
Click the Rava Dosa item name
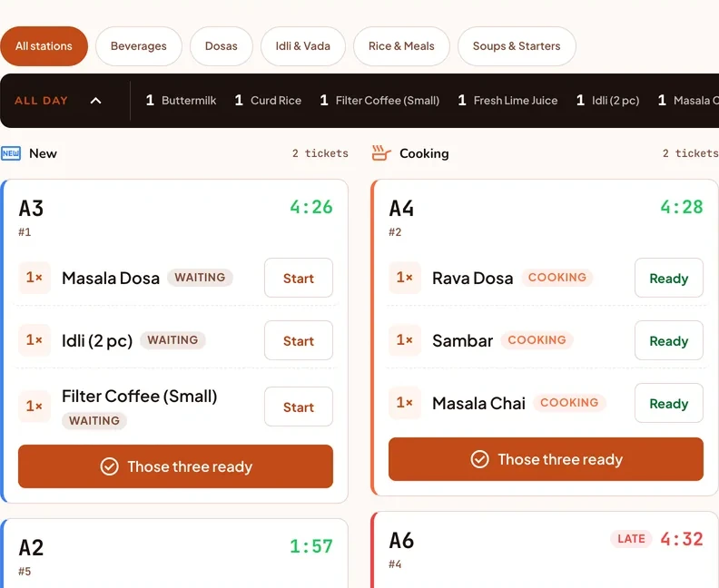click(473, 278)
